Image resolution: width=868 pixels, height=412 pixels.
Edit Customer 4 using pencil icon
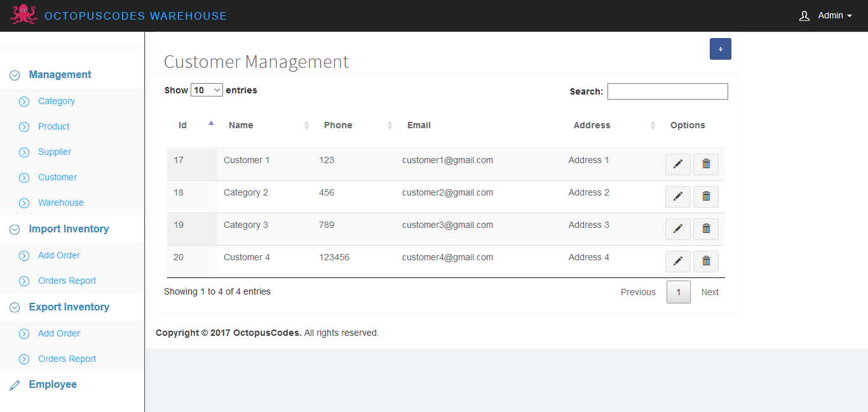click(x=678, y=262)
